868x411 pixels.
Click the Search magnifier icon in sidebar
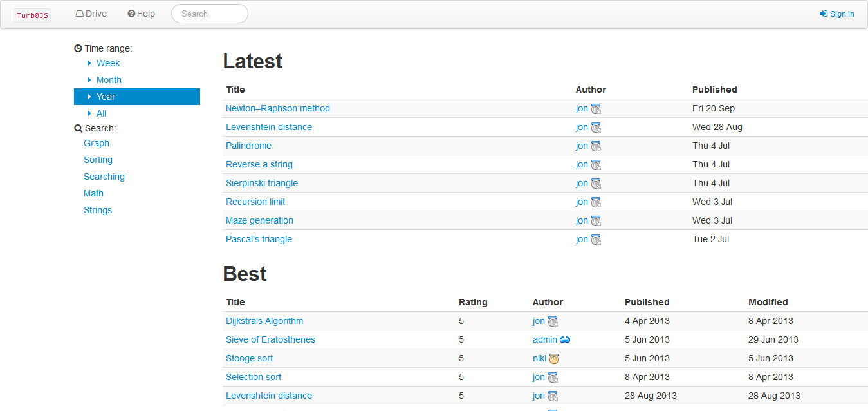[78, 128]
